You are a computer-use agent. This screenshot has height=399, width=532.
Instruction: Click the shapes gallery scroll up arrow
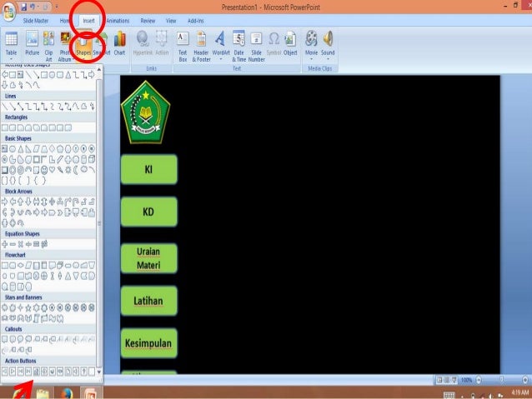click(x=99, y=69)
